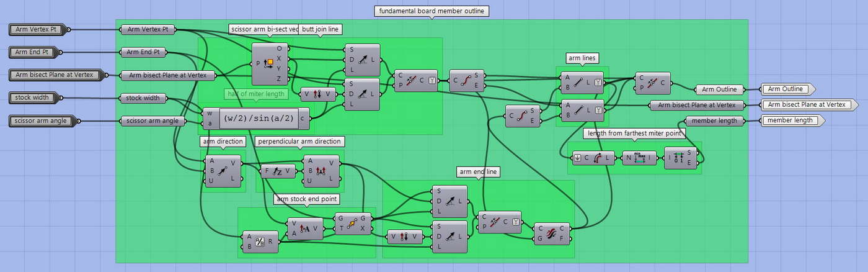Select the Deconstruct Plane component with O X Y Z outputs
Image resolution: width=868 pixels, height=272 pixels.
click(270, 64)
